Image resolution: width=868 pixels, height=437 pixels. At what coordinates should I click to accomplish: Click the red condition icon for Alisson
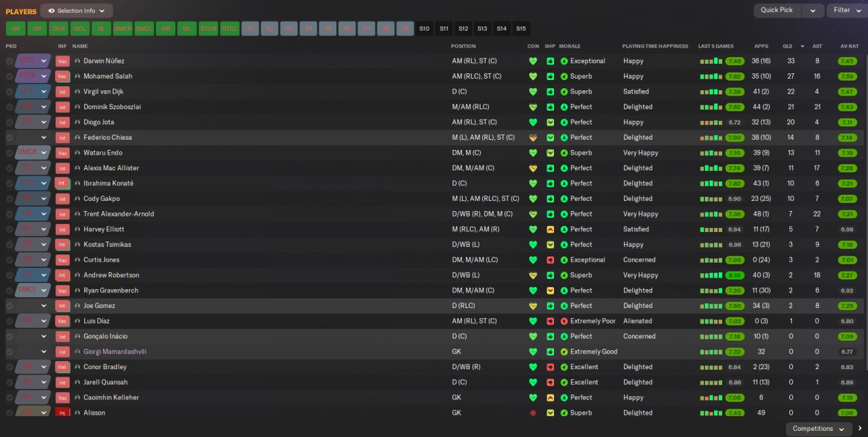pos(533,413)
